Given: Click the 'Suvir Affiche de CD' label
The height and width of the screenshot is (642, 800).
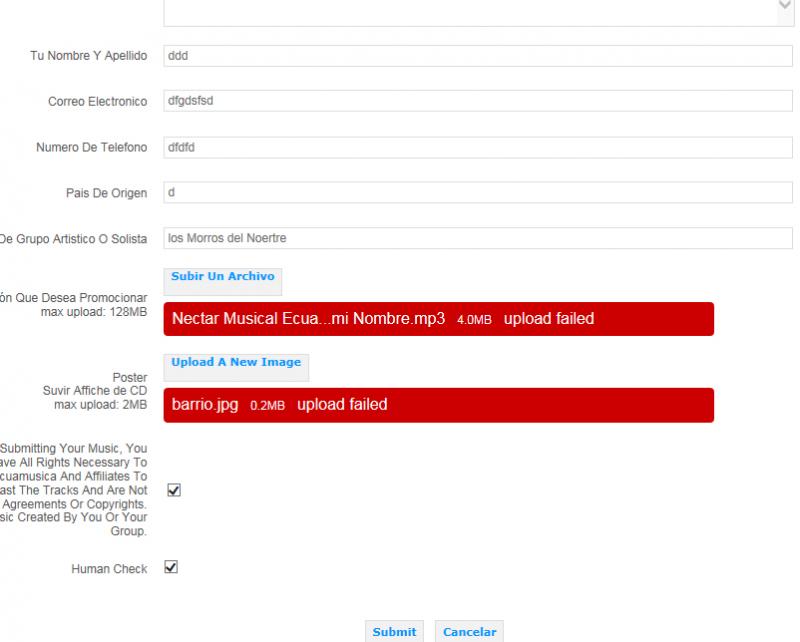Looking at the screenshot, I should (95, 391).
